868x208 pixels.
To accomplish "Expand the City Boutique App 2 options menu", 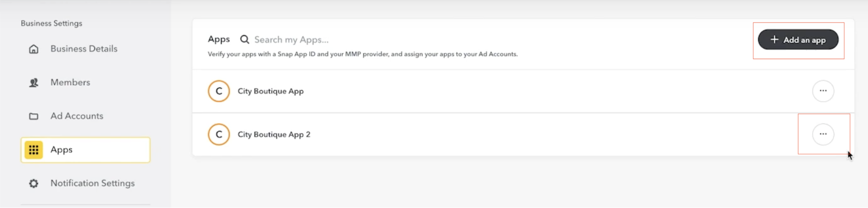I will tap(823, 134).
